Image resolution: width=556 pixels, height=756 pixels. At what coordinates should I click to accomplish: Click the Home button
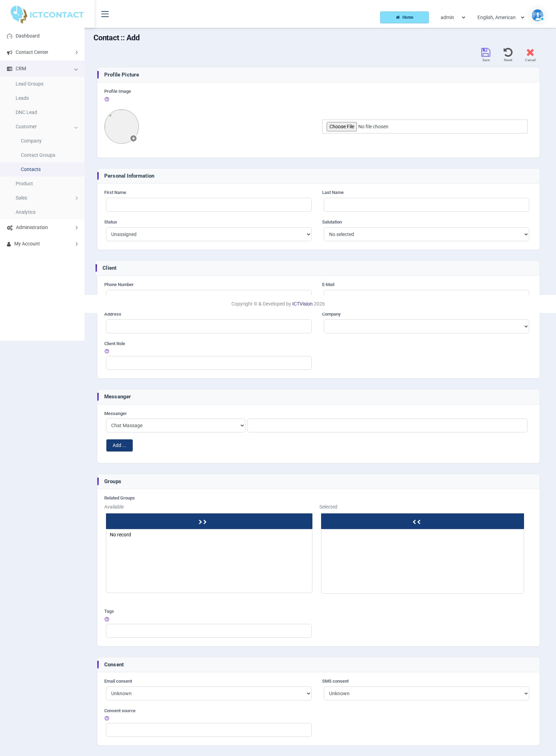click(404, 17)
